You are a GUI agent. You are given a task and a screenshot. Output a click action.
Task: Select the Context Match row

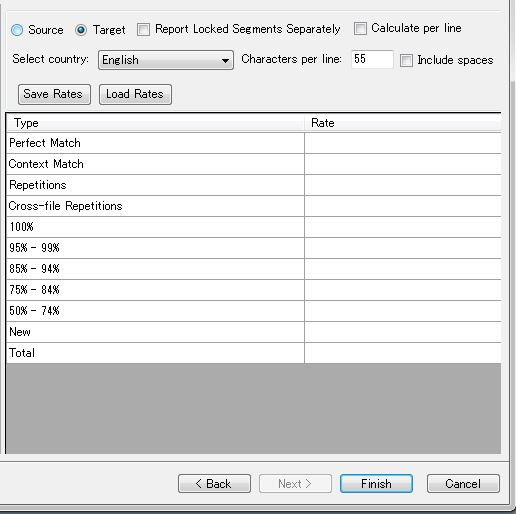coord(253,164)
